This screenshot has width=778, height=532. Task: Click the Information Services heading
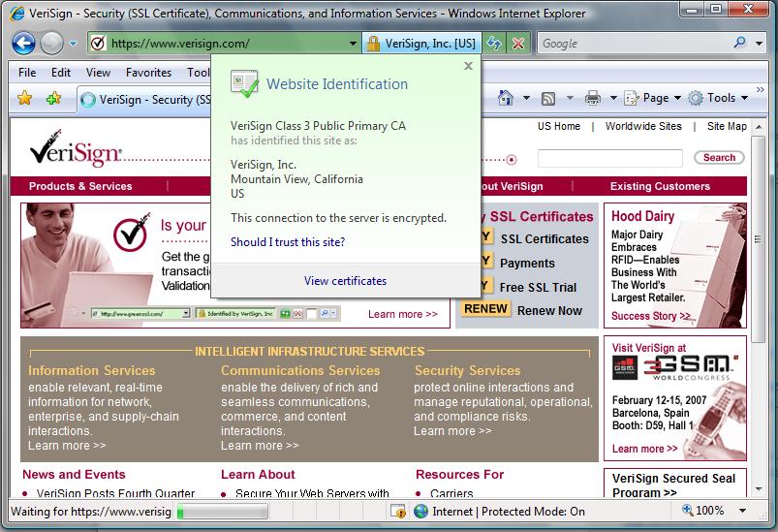(91, 371)
